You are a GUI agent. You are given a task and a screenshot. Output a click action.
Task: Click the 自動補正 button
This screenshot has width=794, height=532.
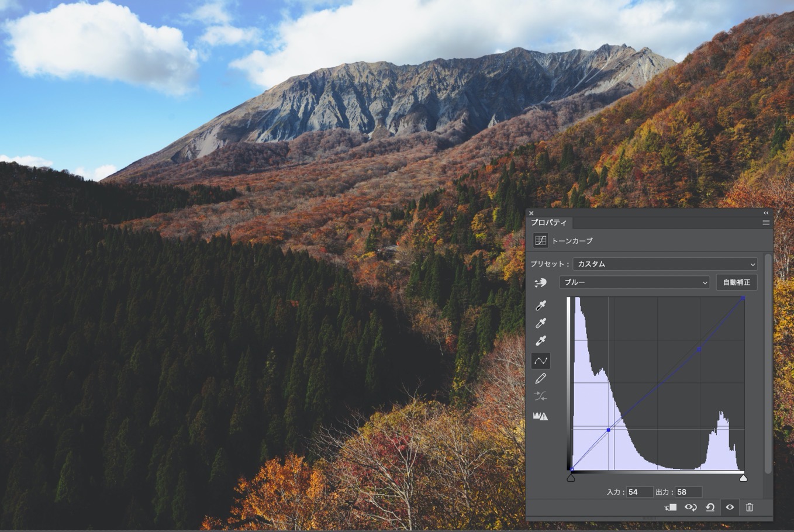(737, 282)
